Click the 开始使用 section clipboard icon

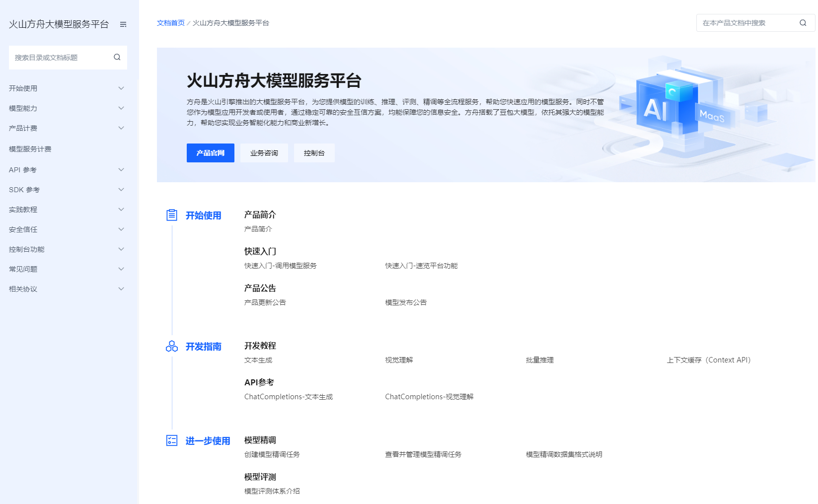[172, 215]
